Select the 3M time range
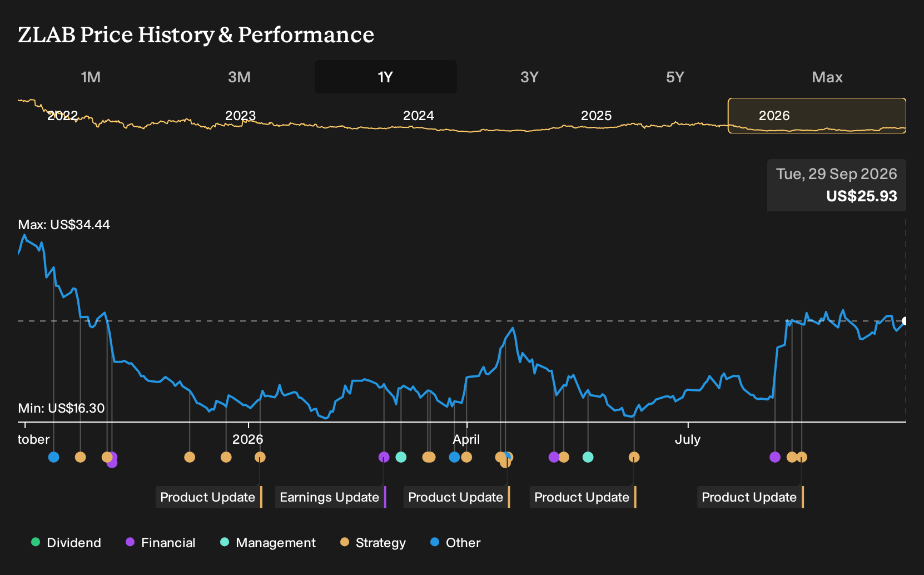The height and width of the screenshot is (575, 924). (239, 77)
